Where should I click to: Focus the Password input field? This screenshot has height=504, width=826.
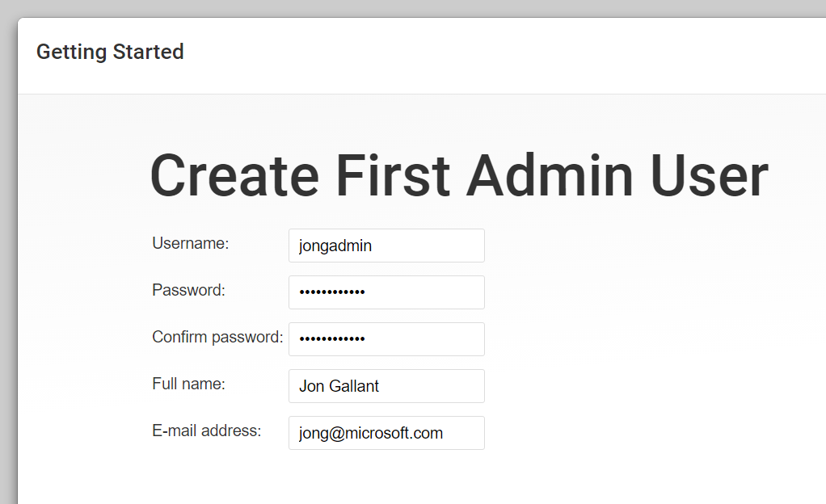point(386,292)
